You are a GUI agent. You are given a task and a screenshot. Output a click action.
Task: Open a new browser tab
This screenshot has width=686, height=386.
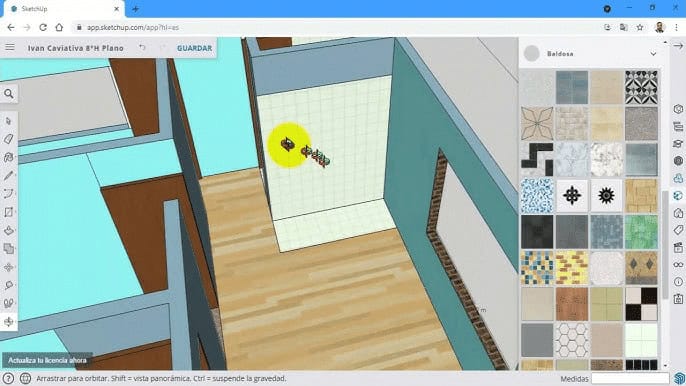click(x=136, y=9)
